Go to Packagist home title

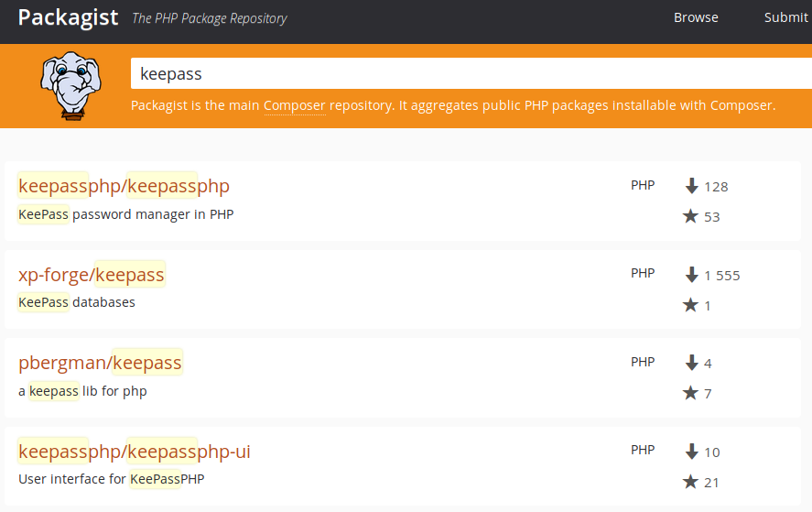point(68,17)
